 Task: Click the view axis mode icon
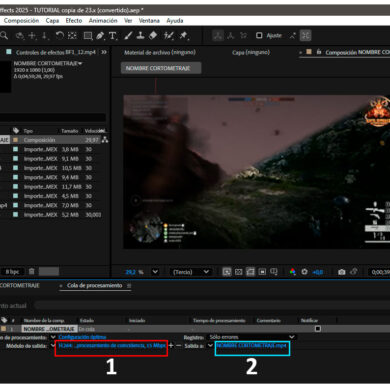point(243,35)
